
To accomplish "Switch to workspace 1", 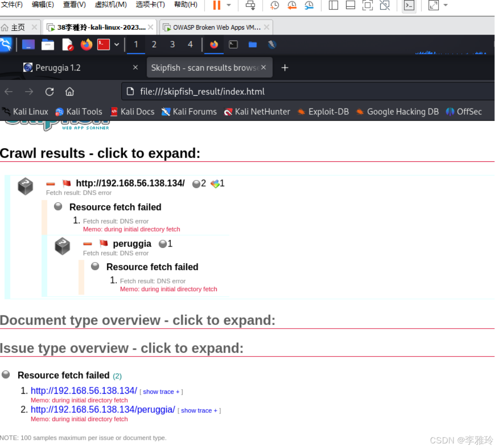I will 136,45.
